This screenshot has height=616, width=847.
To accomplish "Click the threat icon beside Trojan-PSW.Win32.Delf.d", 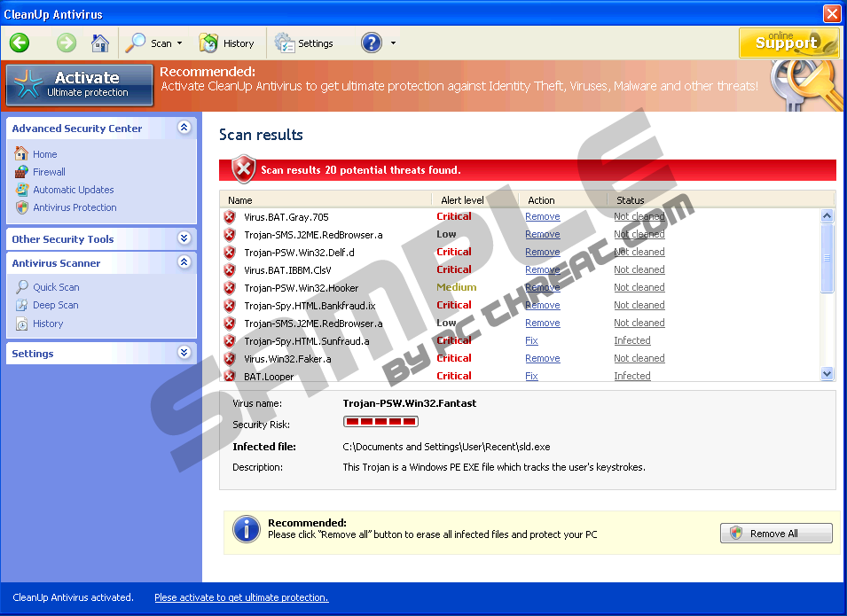I will click(230, 252).
